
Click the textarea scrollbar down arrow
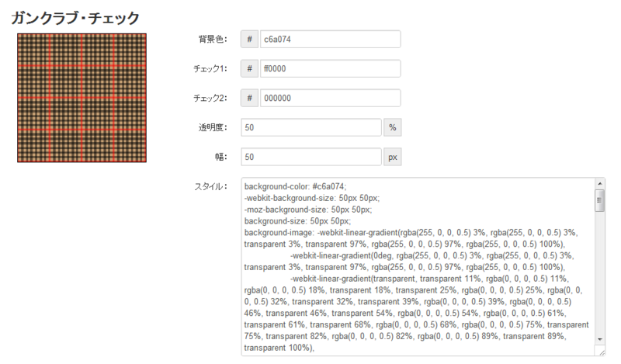pyautogui.click(x=599, y=339)
